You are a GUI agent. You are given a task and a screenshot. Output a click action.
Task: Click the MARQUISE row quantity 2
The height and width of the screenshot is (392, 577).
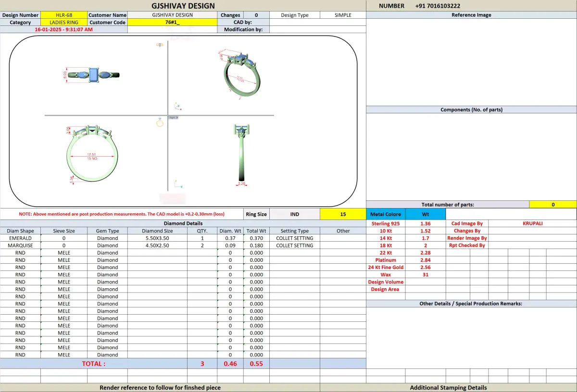202,245
